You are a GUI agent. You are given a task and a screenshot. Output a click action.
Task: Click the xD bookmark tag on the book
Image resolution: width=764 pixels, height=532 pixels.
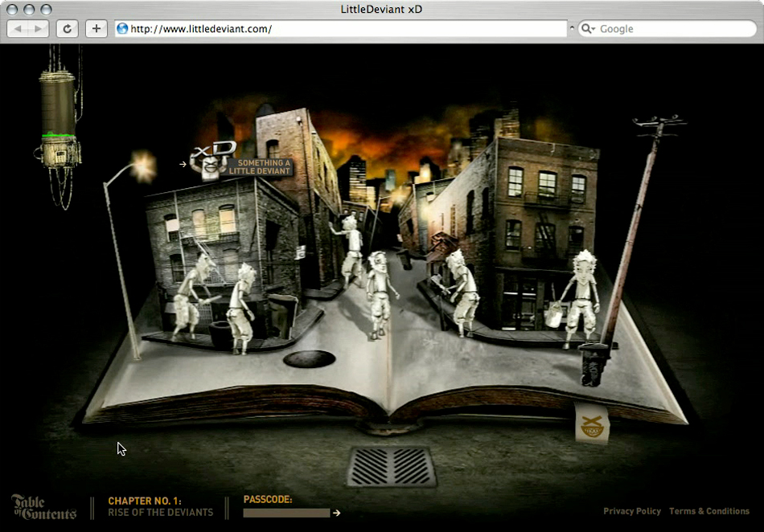(x=592, y=423)
